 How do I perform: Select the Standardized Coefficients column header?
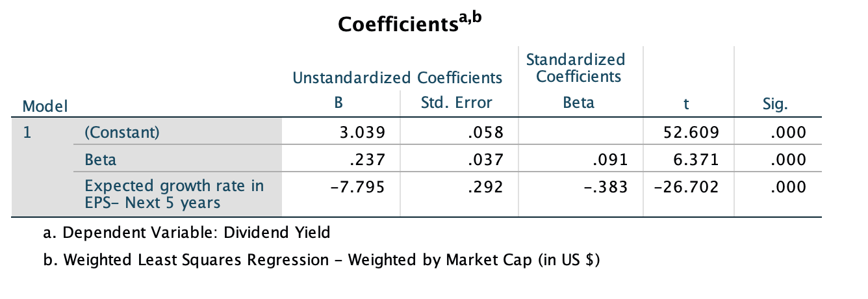point(575,68)
